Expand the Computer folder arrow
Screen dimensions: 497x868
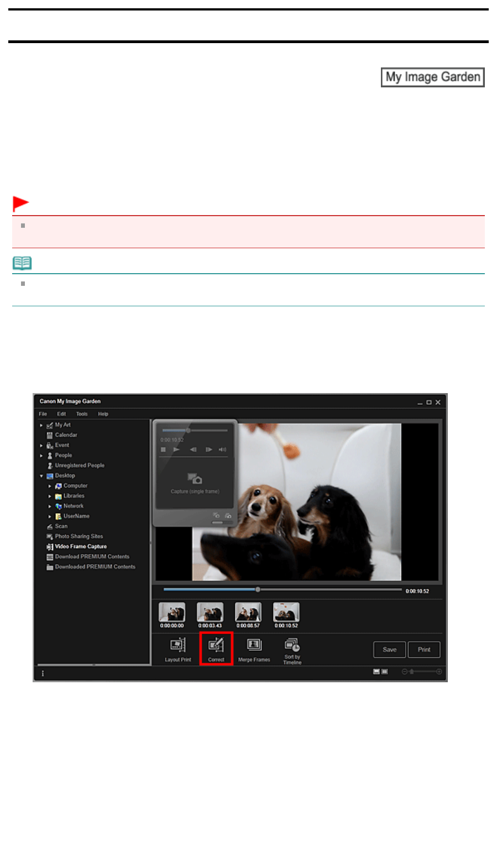[50, 486]
